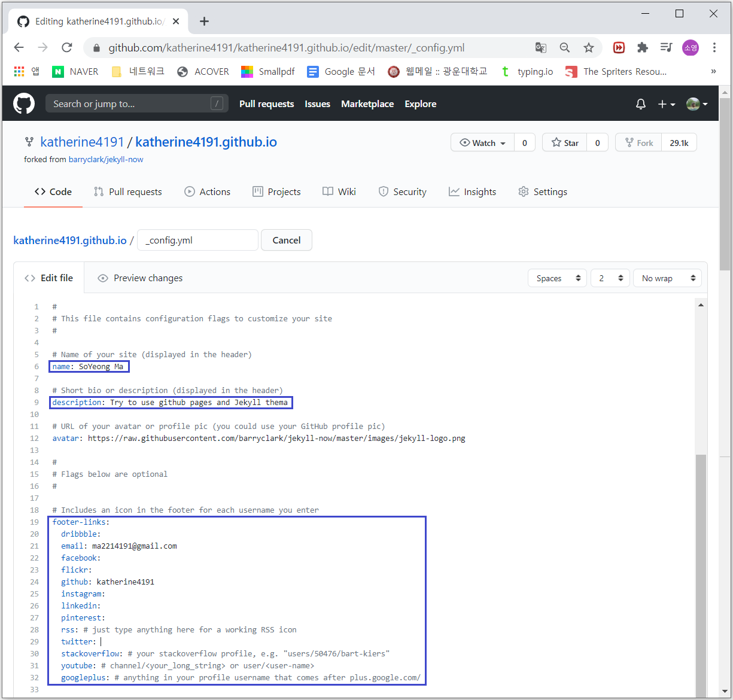Click the Google Translate icon in address bar
This screenshot has height=700, width=733.
pos(541,47)
